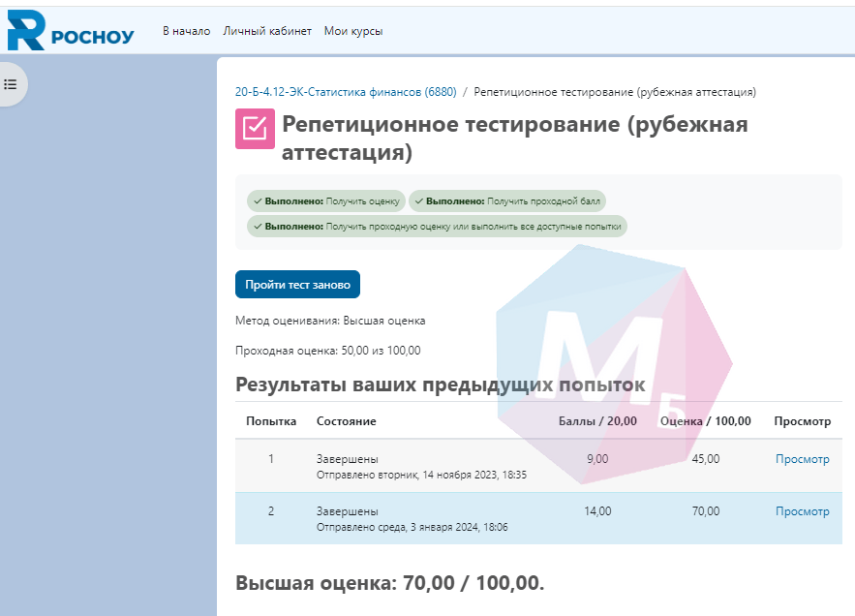Screen dimensions: 855x616
Task: Open 'Статистика финансов (6880)' breadcrumb link
Action: [x=346, y=93]
